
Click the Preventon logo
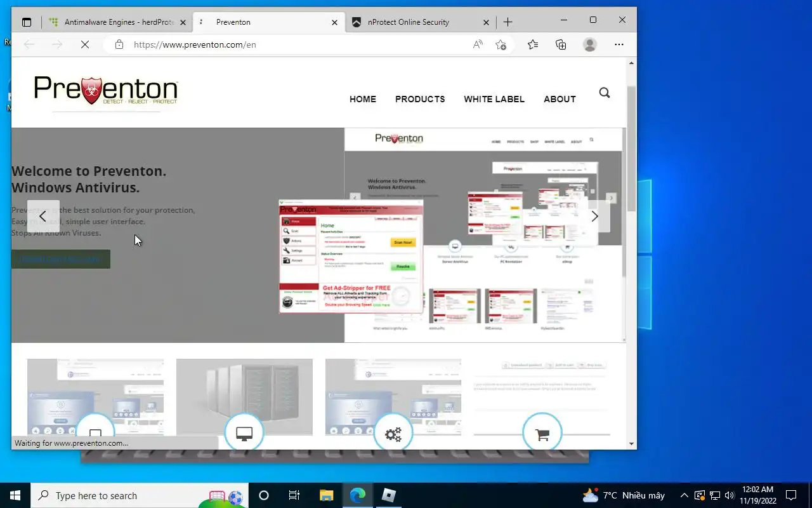(106, 91)
